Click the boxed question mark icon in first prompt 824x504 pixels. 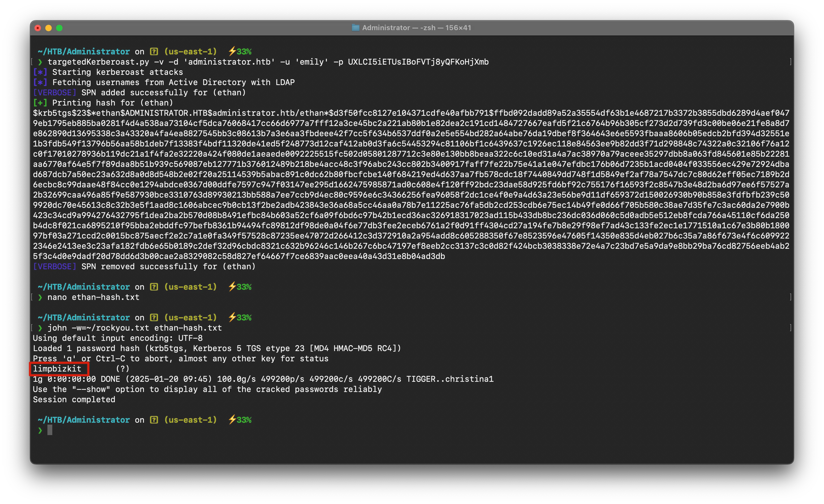point(154,51)
